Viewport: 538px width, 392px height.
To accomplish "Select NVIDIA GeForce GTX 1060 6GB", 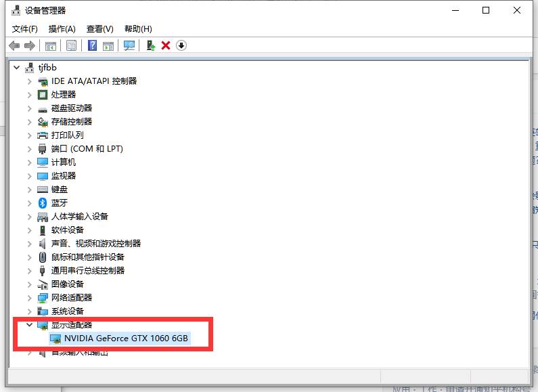I will pyautogui.click(x=126, y=339).
